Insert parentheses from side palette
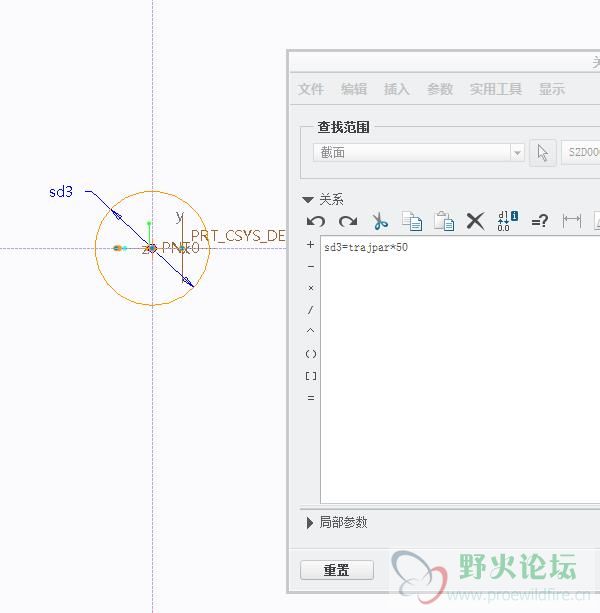 tap(311, 354)
